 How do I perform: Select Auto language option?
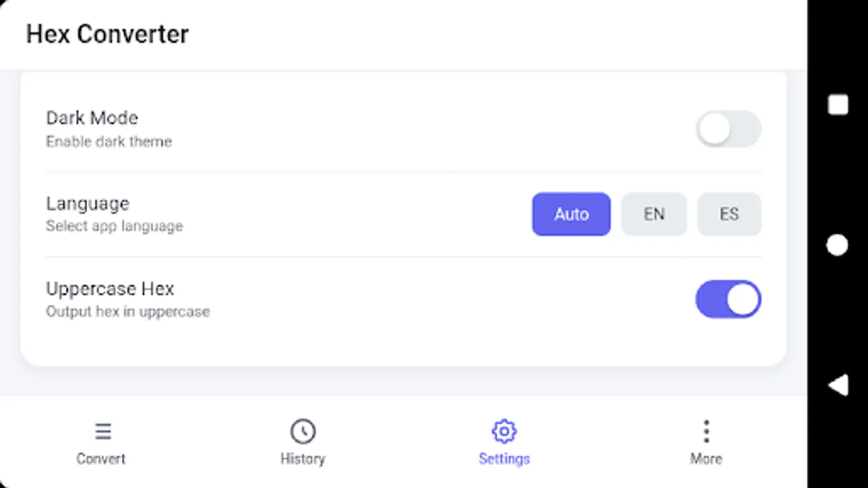(571, 214)
